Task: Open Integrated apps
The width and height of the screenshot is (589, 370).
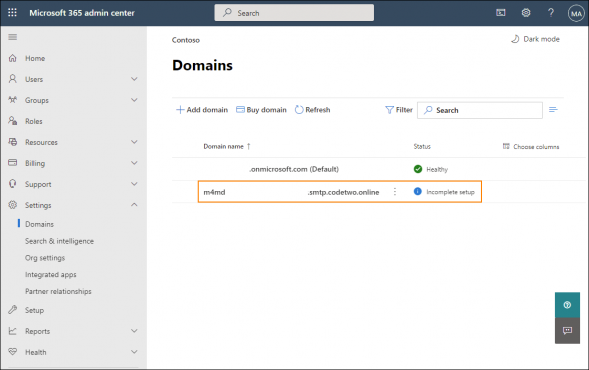Action: pyautogui.click(x=51, y=275)
